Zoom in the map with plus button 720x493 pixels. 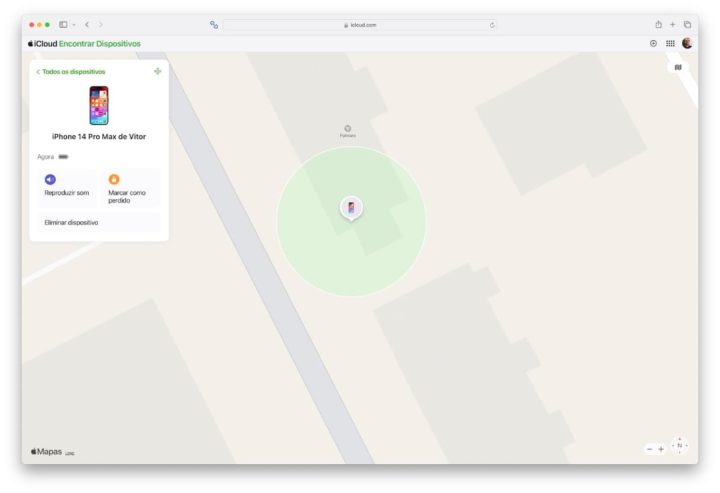click(x=661, y=449)
